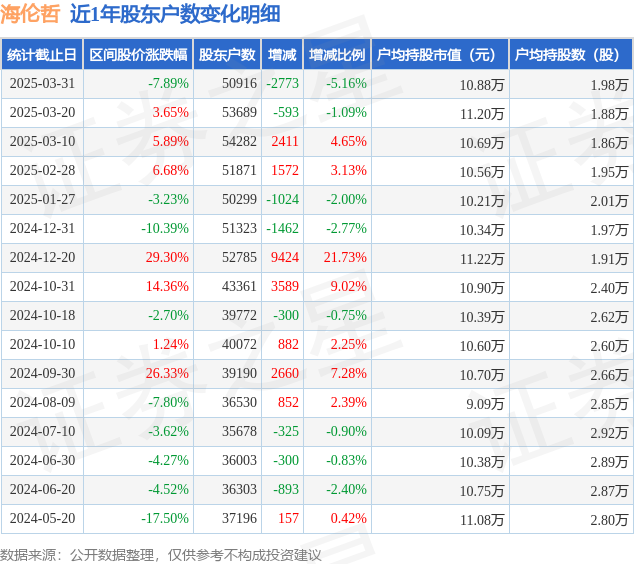This screenshot has height=564, width=634.
Task: Click the shareholder count 43361
Action: click(x=239, y=287)
